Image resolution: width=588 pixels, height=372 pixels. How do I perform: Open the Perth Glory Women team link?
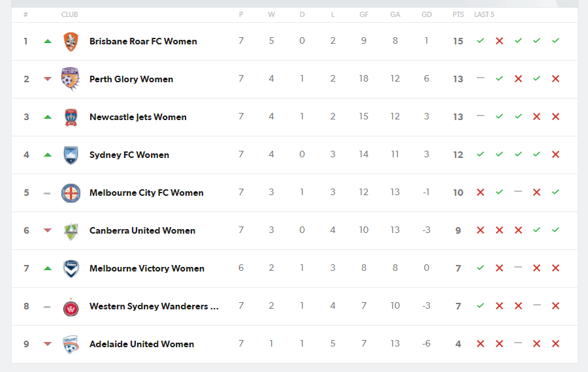(x=131, y=80)
